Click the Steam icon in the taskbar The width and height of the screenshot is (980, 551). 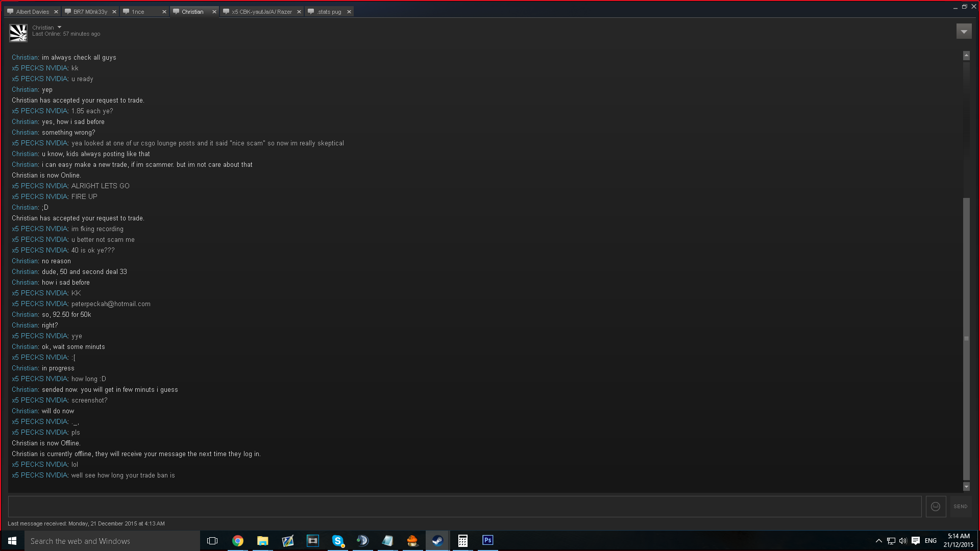437,541
